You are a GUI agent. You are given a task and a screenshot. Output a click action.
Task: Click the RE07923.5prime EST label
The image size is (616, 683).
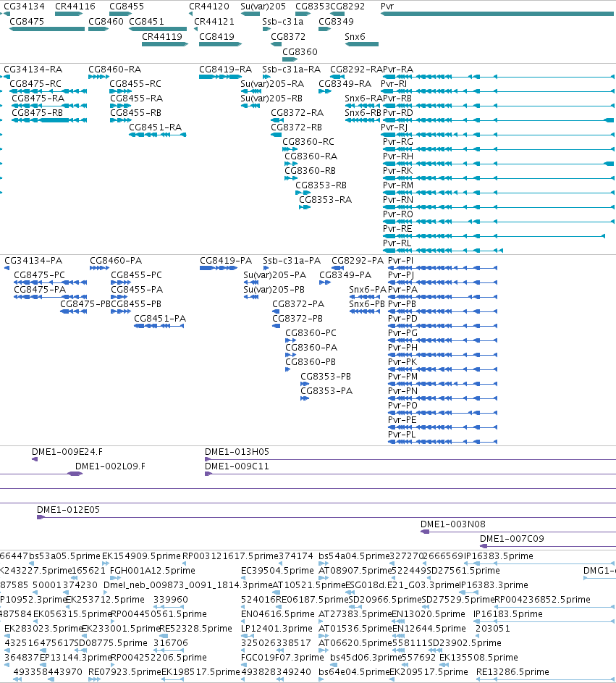125,671
